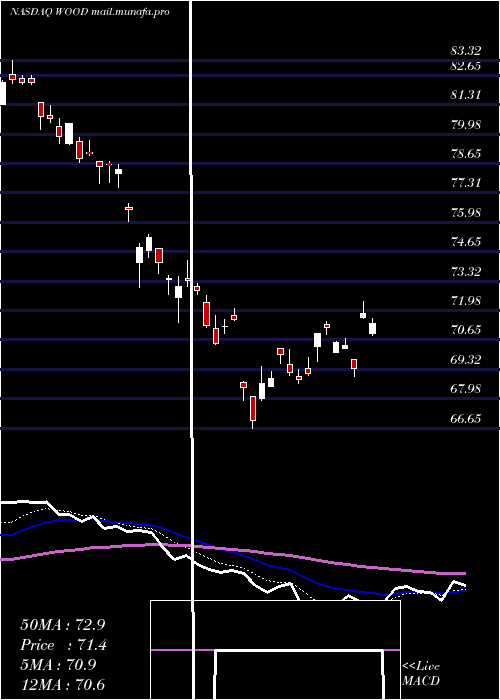Click the 69.32 price level label
Image resolution: width=500 pixels, height=700 pixels.
click(466, 359)
